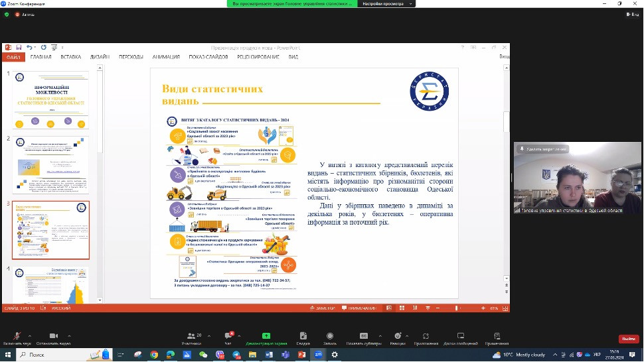Switch to the ДИЗАЙН ribbon tab
The height and width of the screenshot is (362, 644).
click(x=100, y=57)
